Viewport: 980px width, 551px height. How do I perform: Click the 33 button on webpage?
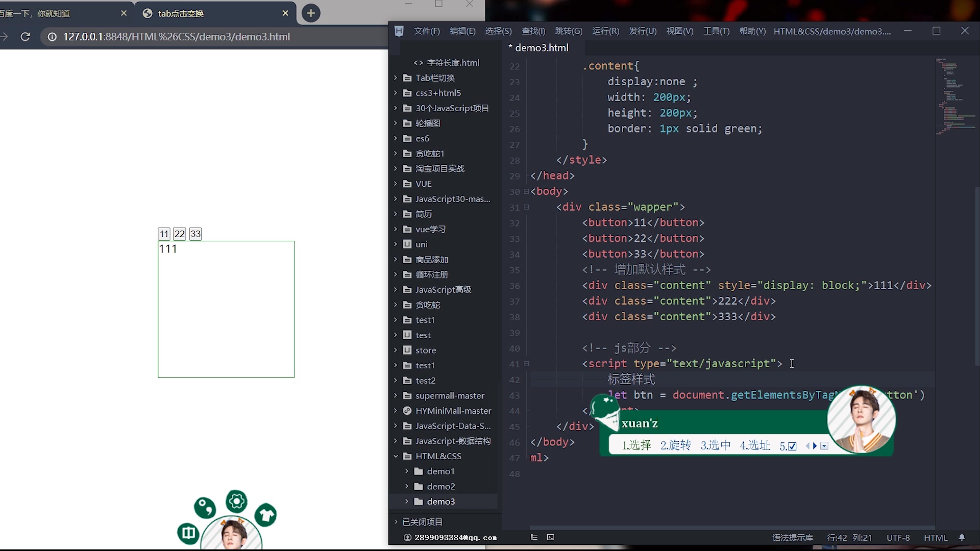pyautogui.click(x=195, y=234)
